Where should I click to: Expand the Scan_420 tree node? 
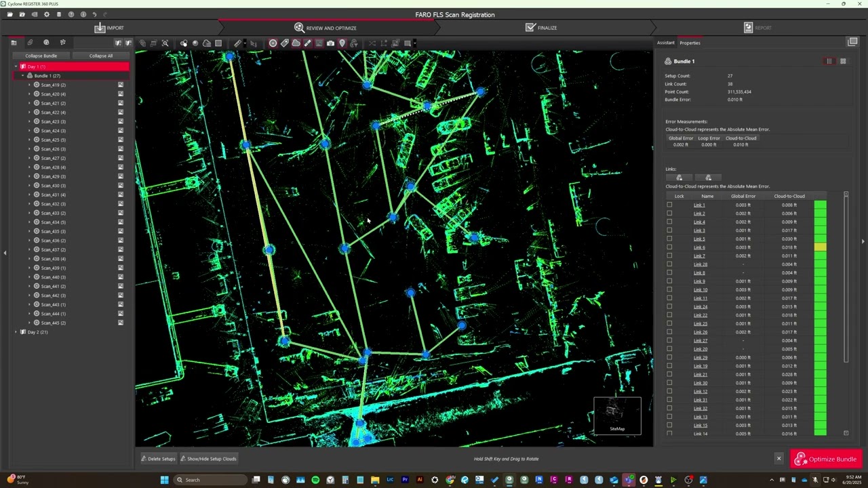(29, 94)
